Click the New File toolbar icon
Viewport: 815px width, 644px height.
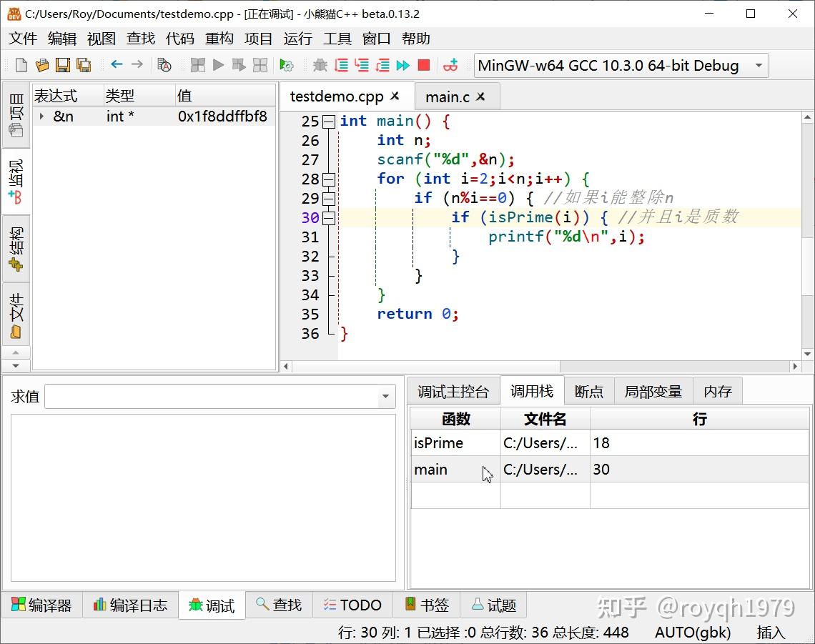[21, 66]
